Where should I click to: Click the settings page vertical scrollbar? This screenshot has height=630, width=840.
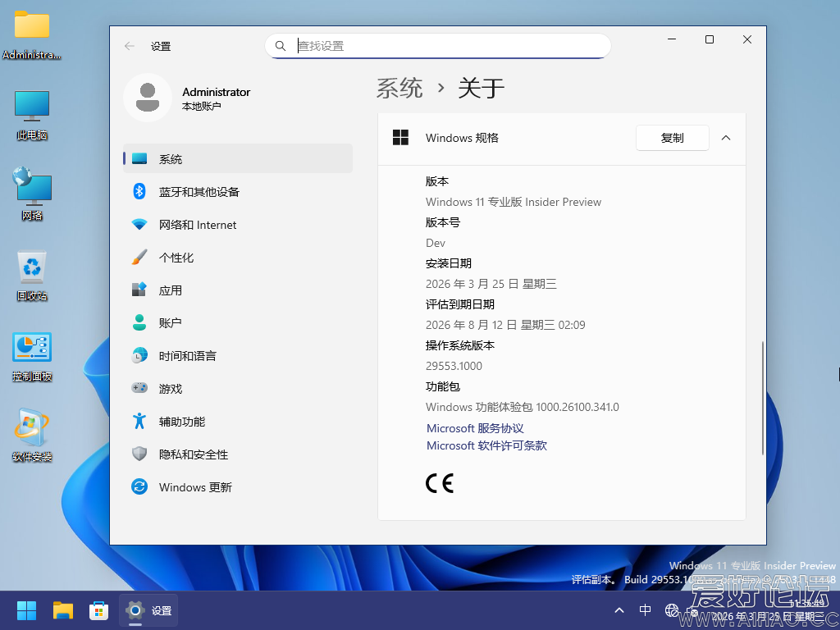pyautogui.click(x=762, y=398)
